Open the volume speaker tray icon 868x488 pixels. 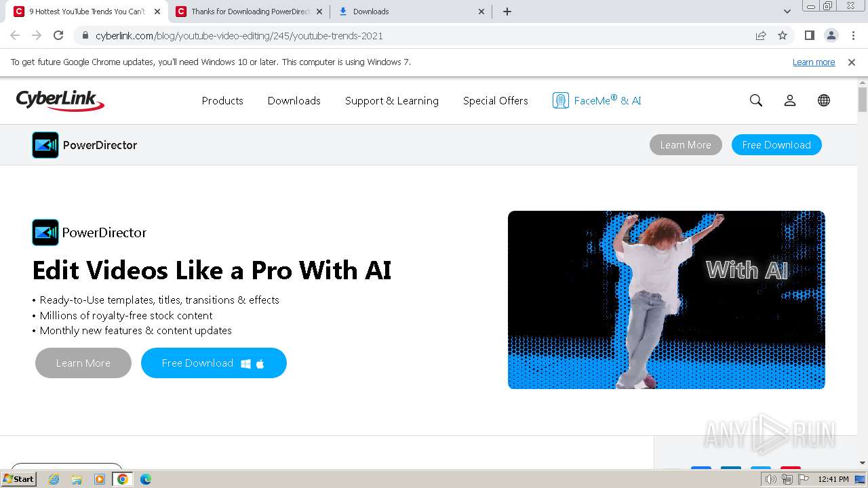coord(771,479)
